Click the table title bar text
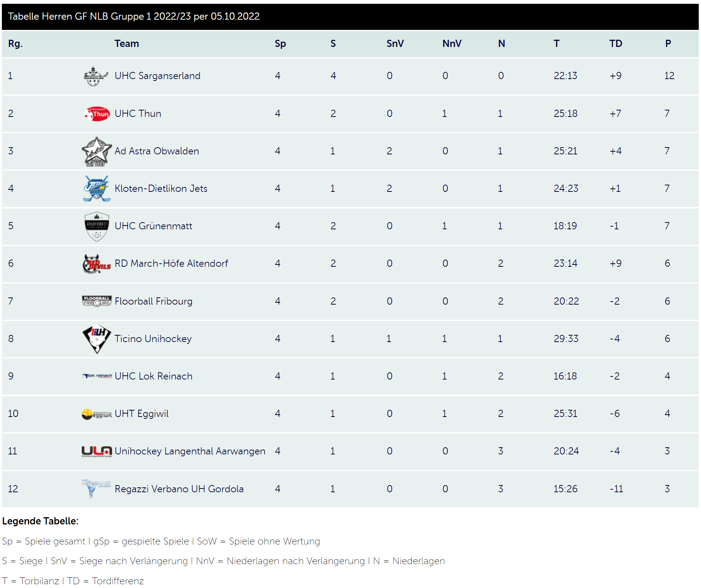701x588 pixels. 134,16
